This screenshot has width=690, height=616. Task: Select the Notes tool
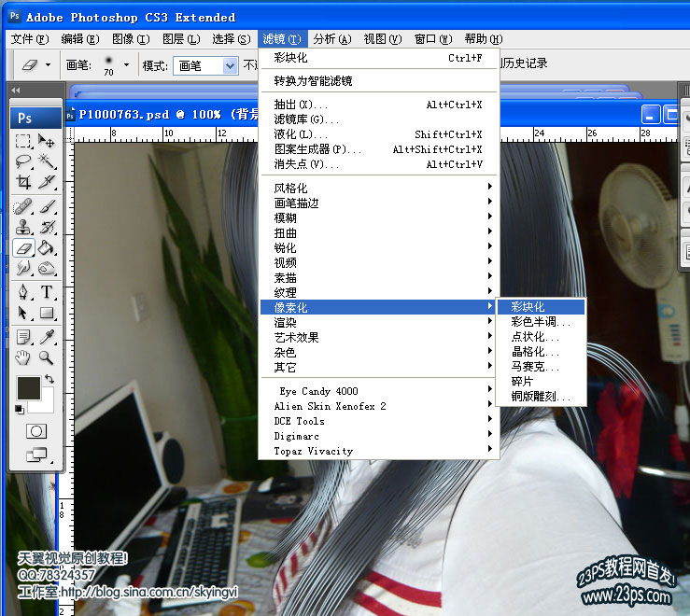coord(23,338)
